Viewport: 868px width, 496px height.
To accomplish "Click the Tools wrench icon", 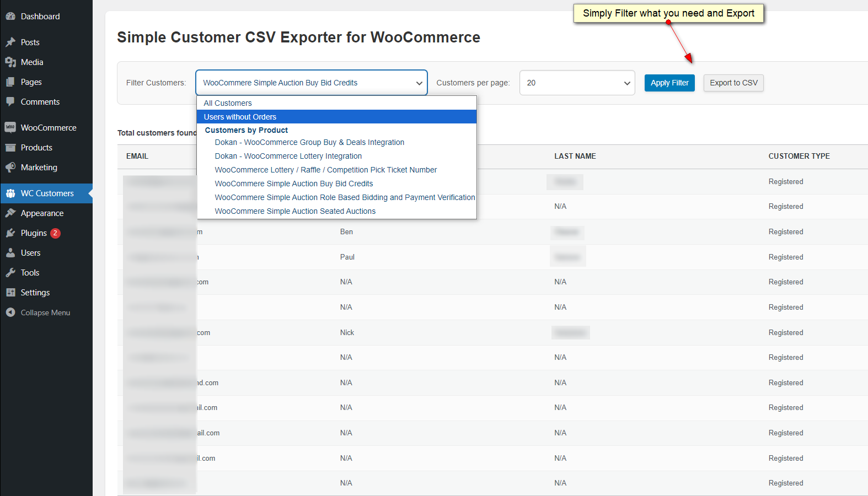I will tap(10, 273).
